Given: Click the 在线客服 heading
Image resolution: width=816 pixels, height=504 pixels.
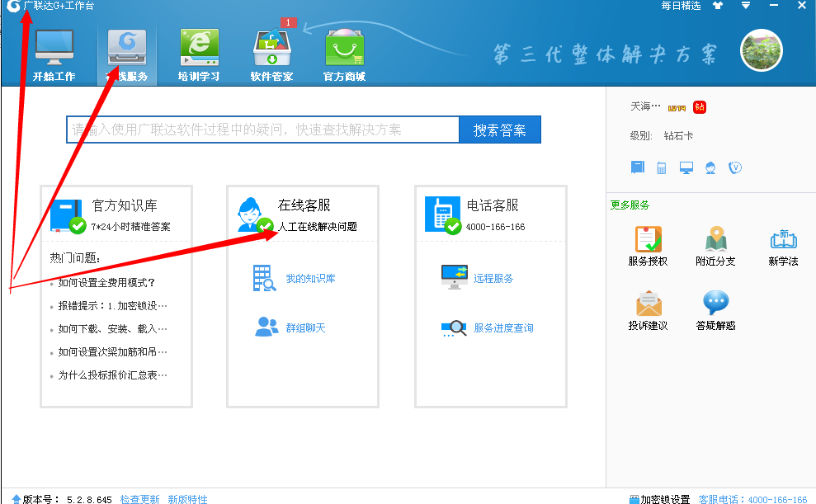Looking at the screenshot, I should tap(304, 205).
